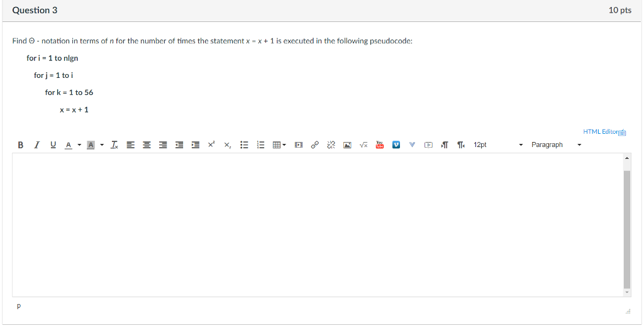Click the 'p' element path indicator
This screenshot has height=328, width=644.
click(19, 306)
